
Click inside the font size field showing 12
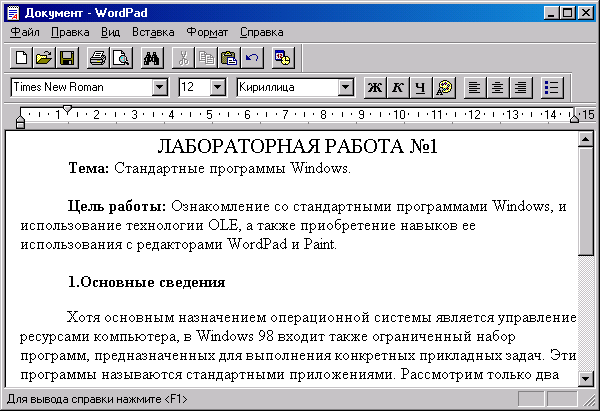(195, 88)
